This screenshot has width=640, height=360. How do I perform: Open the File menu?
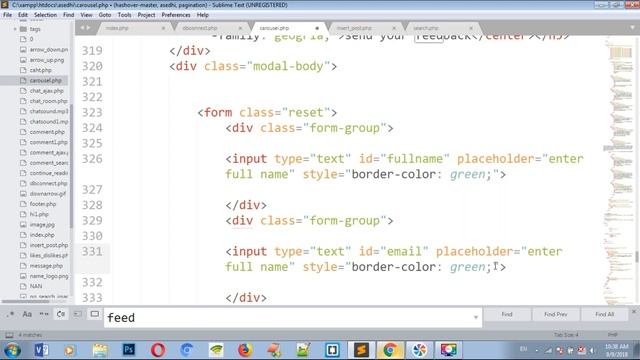pyautogui.click(x=7, y=15)
